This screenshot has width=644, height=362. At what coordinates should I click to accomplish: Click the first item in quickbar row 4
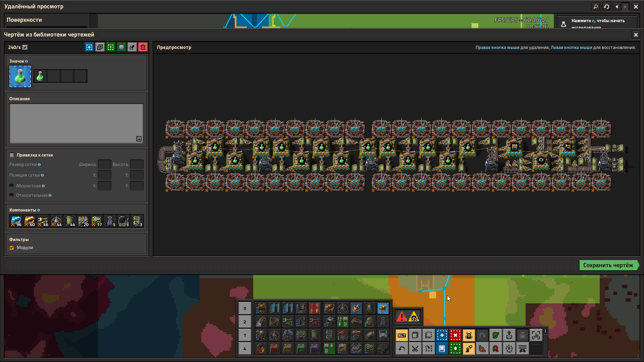(261, 349)
